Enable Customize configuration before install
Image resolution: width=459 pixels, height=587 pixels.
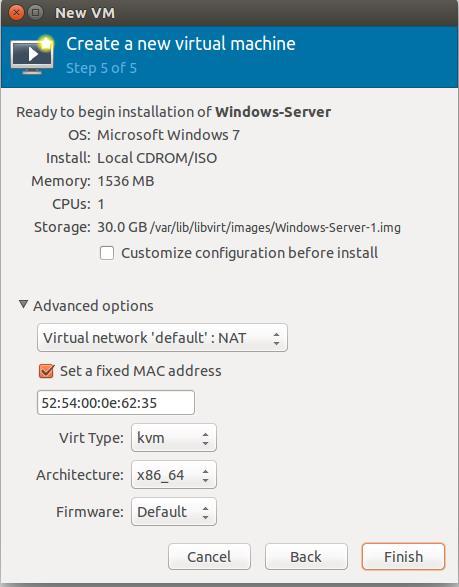click(x=107, y=253)
